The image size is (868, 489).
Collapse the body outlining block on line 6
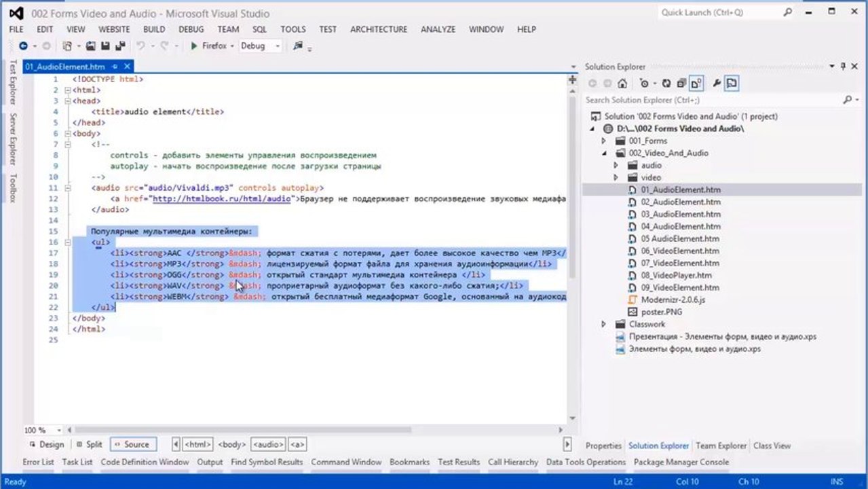67,134
